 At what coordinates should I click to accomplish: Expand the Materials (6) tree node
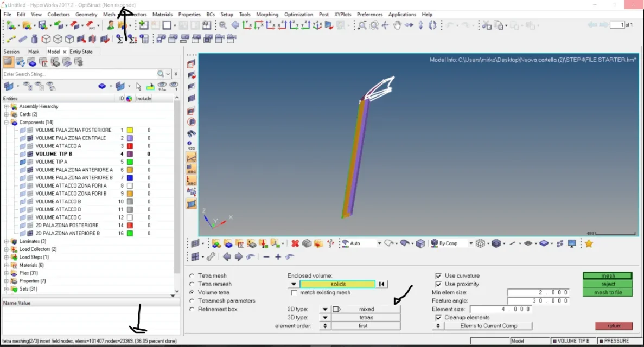(7, 265)
